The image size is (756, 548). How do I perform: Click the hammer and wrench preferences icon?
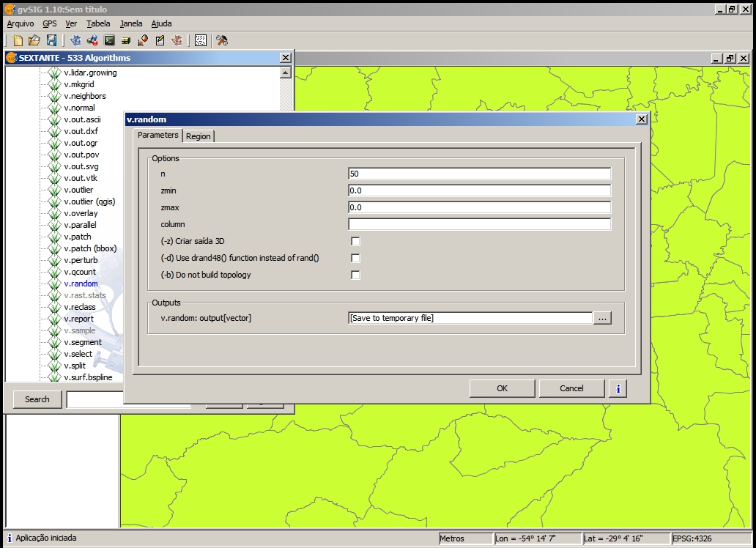pos(222,40)
